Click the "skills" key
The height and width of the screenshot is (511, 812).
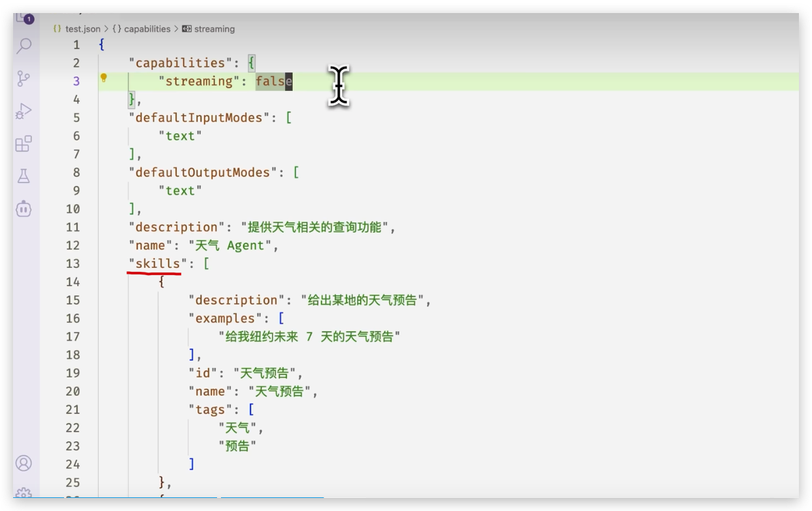158,264
